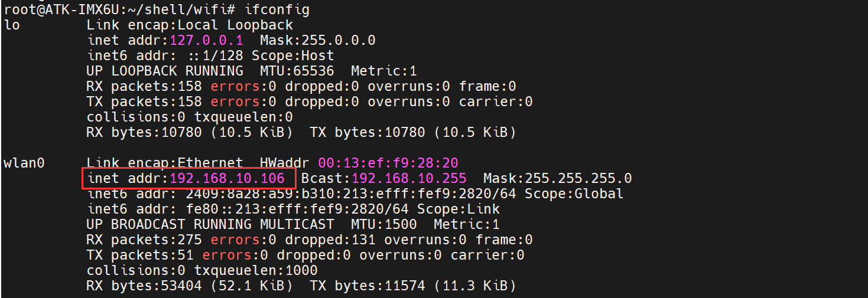868x298 pixels.
Task: Click the Link encap:Local Loopback text
Action: [190, 25]
